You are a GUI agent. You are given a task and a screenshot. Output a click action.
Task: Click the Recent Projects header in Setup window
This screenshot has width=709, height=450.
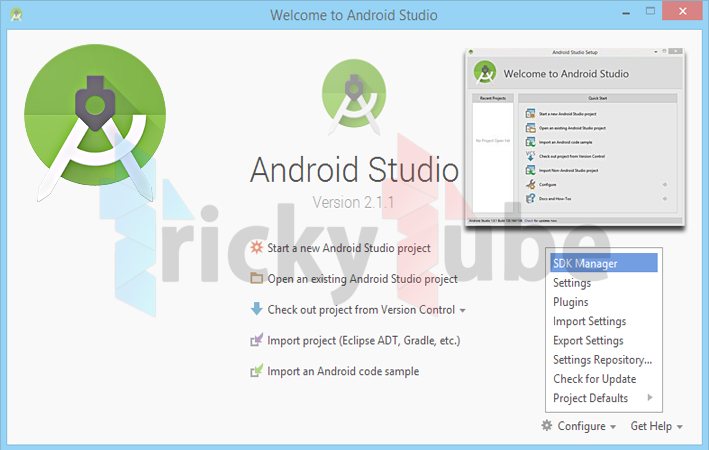(x=493, y=98)
